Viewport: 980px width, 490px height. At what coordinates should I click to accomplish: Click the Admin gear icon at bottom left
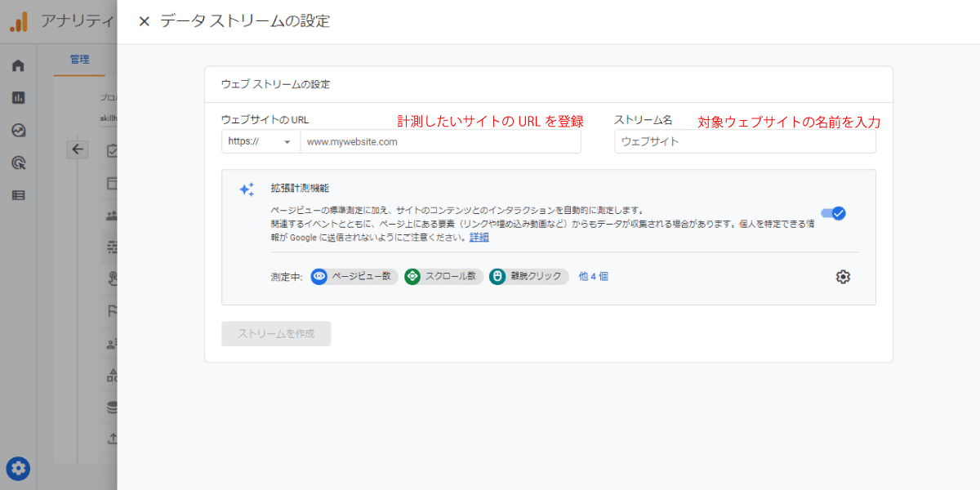coord(18,469)
